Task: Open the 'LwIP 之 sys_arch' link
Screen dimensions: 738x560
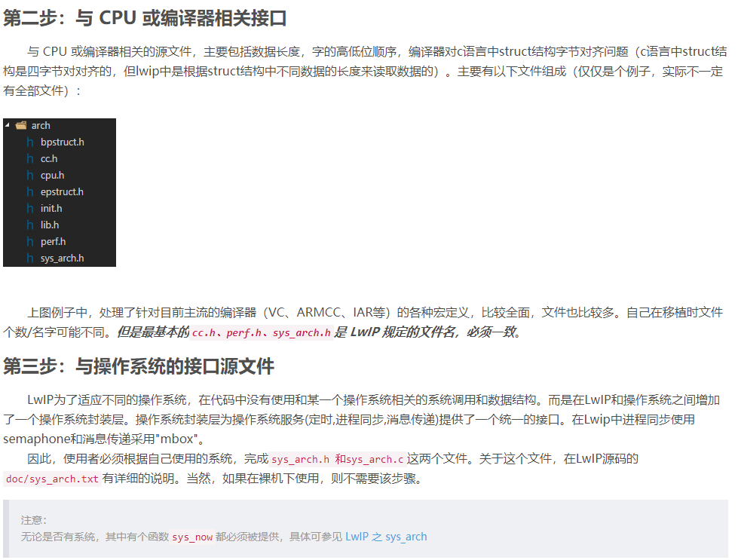Action: click(386, 537)
